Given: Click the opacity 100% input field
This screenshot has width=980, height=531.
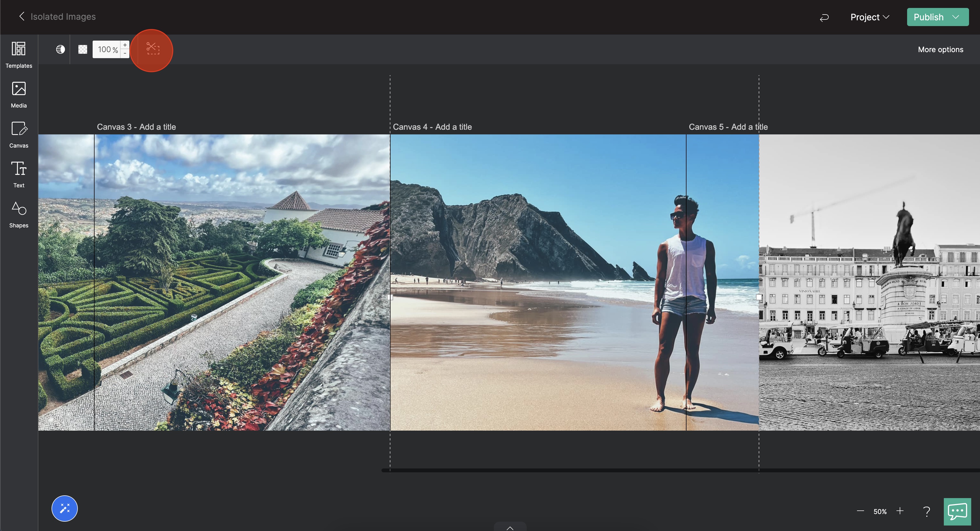Looking at the screenshot, I should pos(106,49).
